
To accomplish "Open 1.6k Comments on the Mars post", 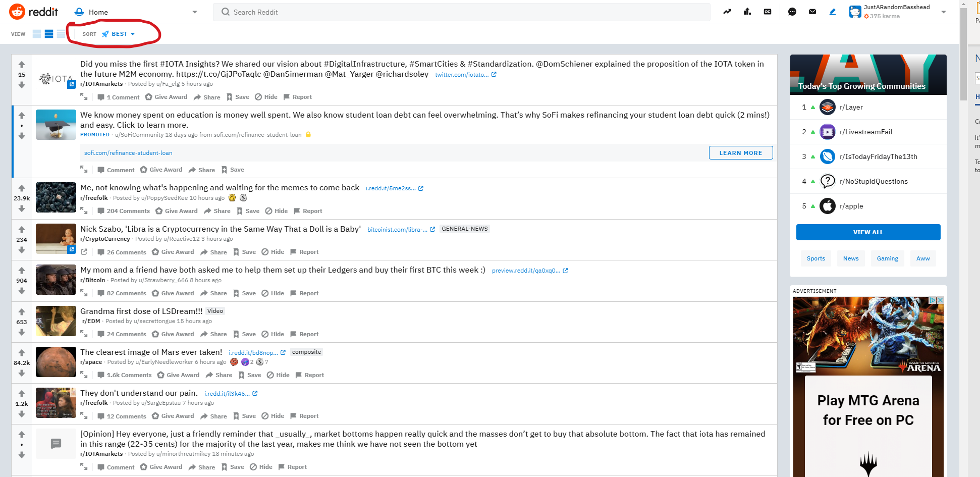I will click(124, 375).
